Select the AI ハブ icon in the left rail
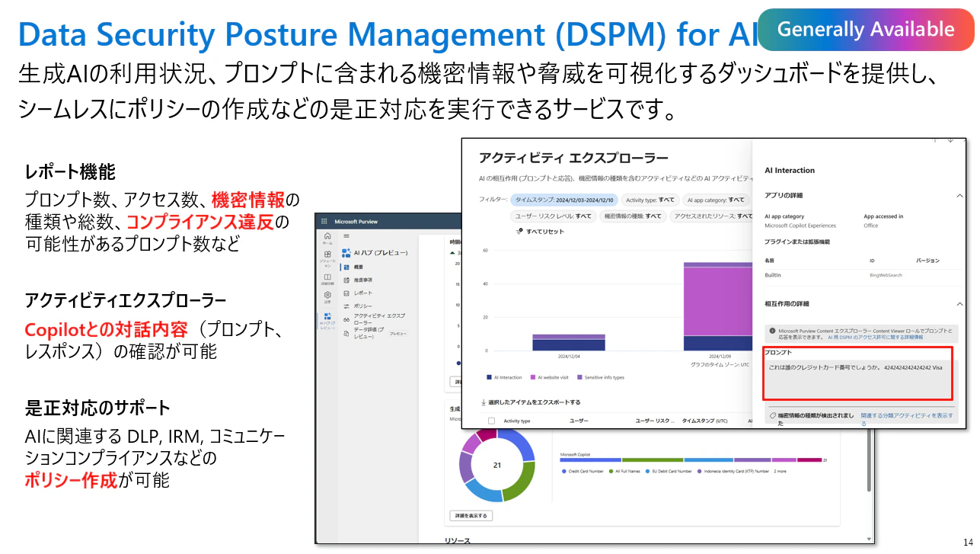Viewport: 980px width, 554px height. pyautogui.click(x=327, y=318)
